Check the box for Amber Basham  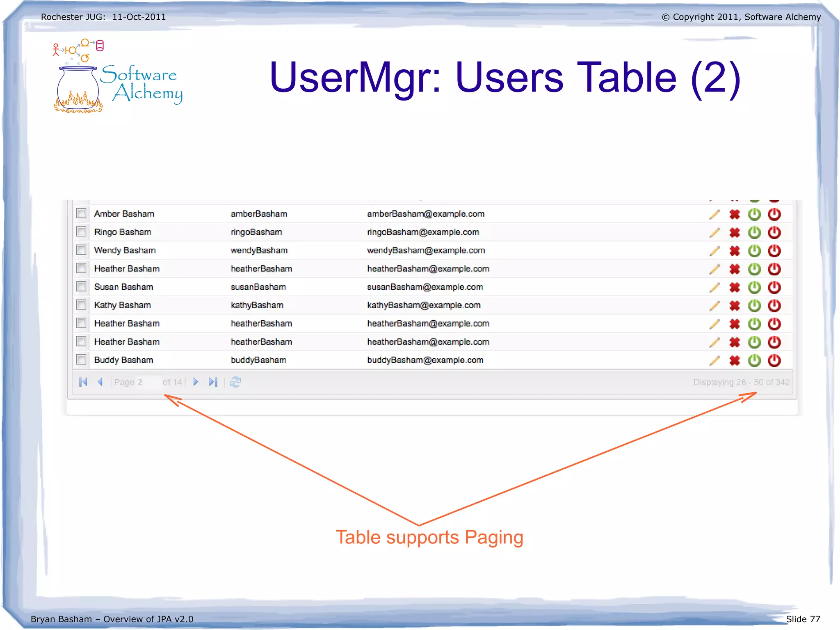click(x=81, y=213)
